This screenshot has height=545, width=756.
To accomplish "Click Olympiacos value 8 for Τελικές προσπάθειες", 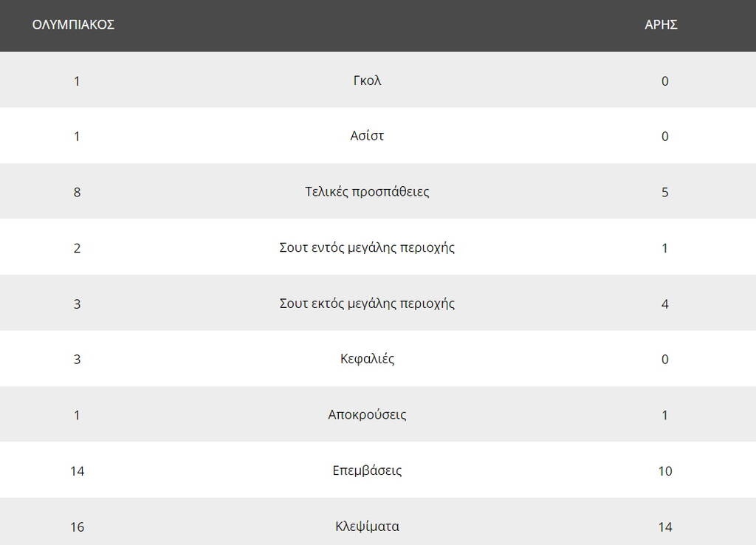I will [77, 193].
